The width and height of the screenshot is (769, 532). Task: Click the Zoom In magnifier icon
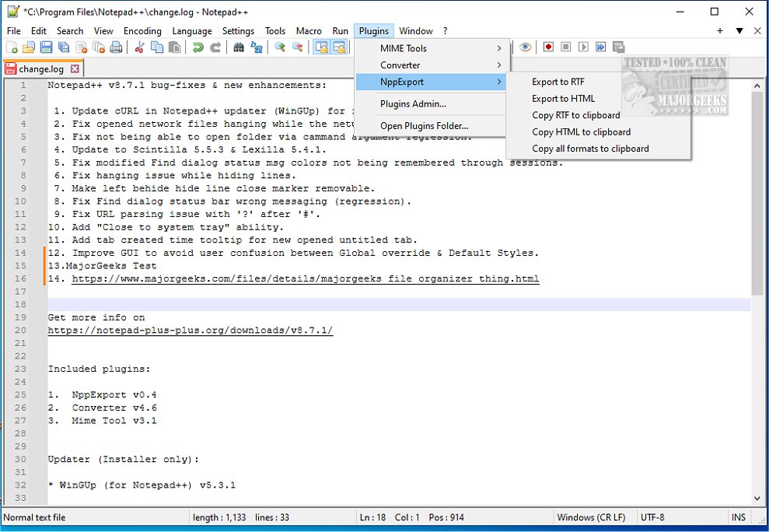point(279,47)
